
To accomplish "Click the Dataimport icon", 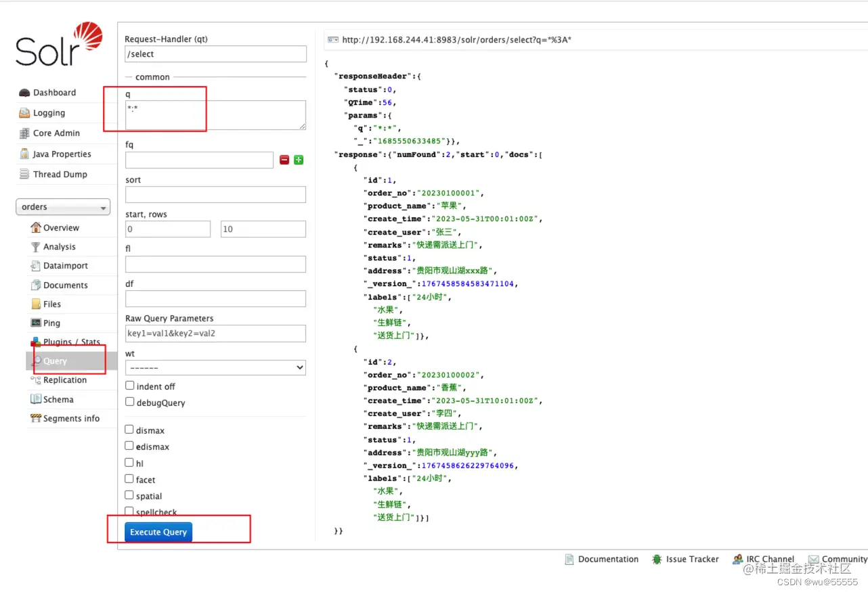I will coord(36,266).
